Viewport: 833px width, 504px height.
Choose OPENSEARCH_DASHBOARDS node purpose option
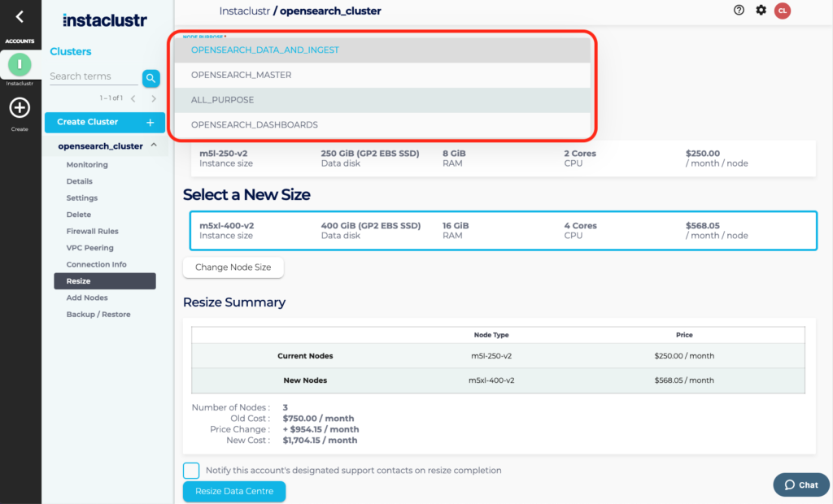[x=254, y=125]
